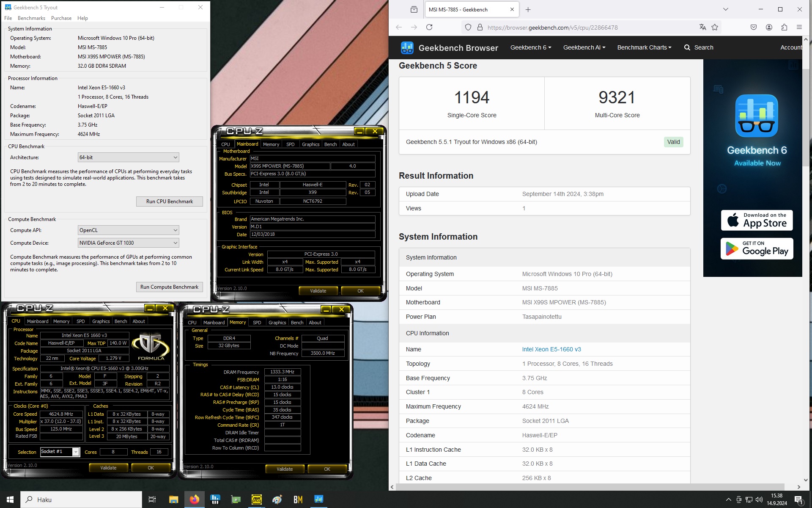The height and width of the screenshot is (508, 812).
Task: Click OK in the CPU-Z Memory window
Action: [x=327, y=469]
